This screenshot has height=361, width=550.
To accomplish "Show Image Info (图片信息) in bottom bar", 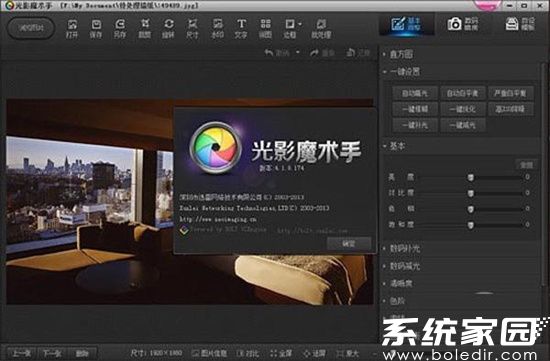I will [x=209, y=353].
